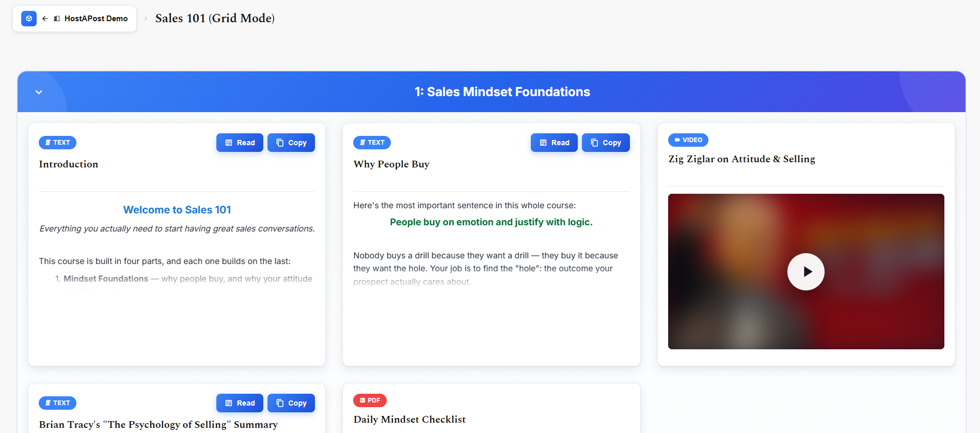
Task: Copy the Introduction card content
Action: (x=291, y=143)
